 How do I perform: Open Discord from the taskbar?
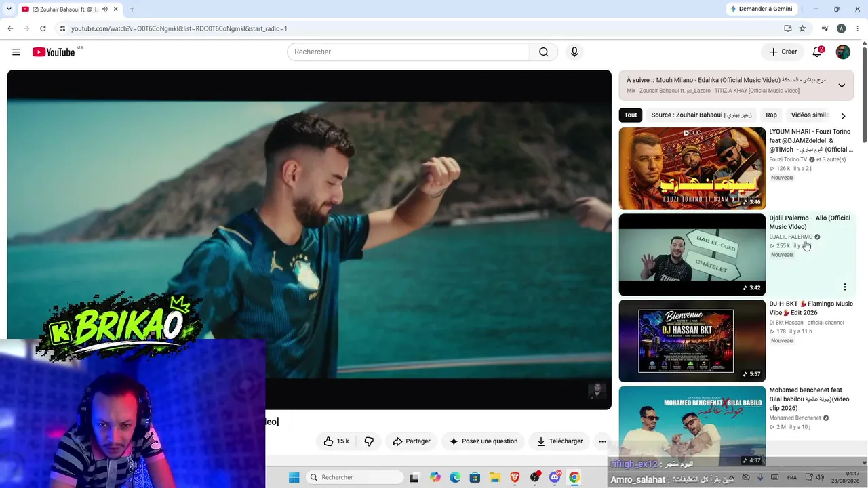point(555,478)
